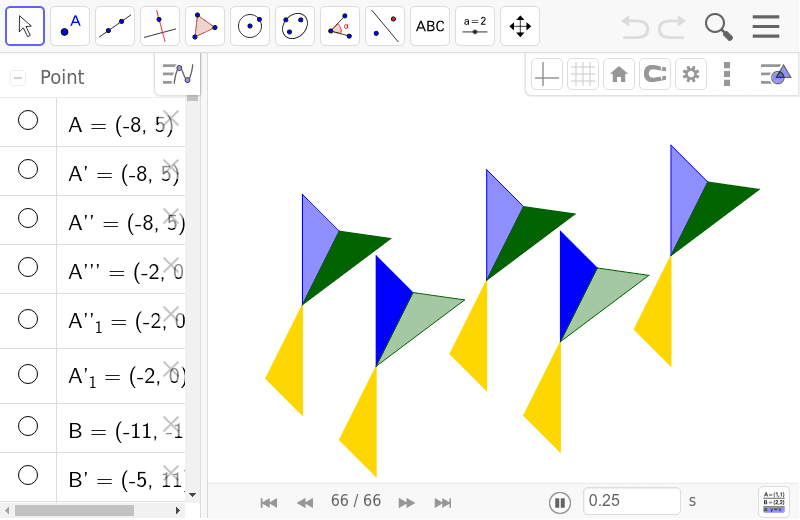Click algebra view horizontal scrollbar left arrow
This screenshot has width=800, height=520.
pos(7,510)
